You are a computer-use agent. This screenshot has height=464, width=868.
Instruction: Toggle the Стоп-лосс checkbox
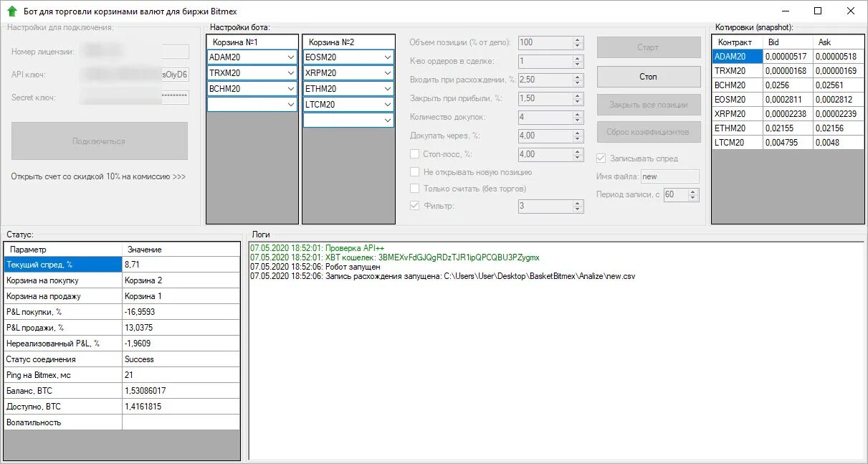click(414, 153)
